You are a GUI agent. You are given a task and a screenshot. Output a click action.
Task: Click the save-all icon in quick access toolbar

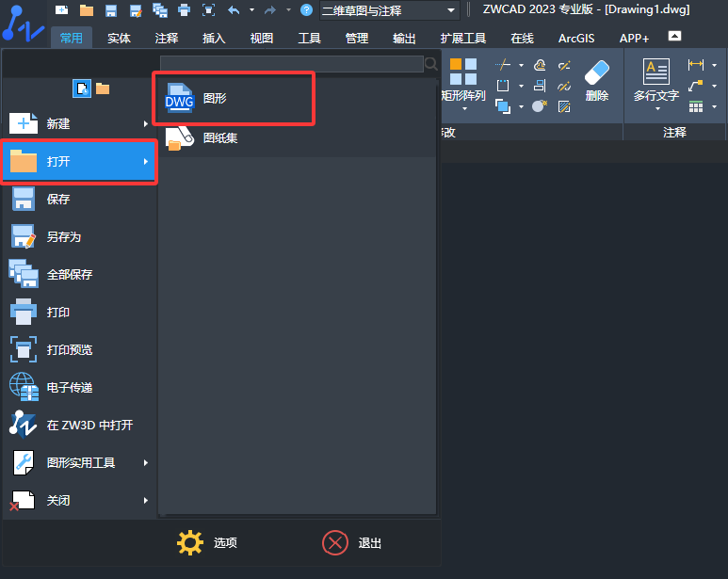tap(160, 10)
